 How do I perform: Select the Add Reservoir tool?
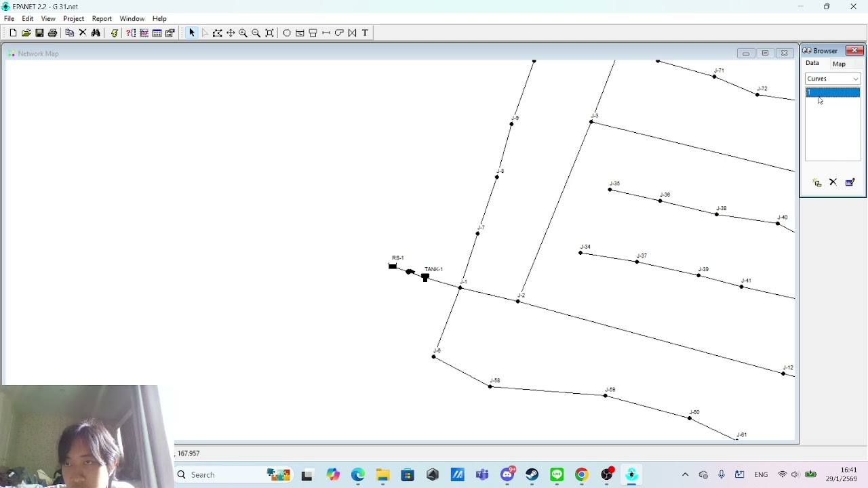pyautogui.click(x=300, y=33)
